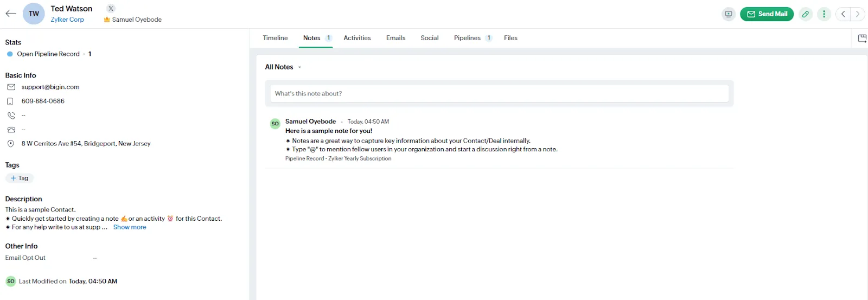Open the Activities tab

point(357,38)
